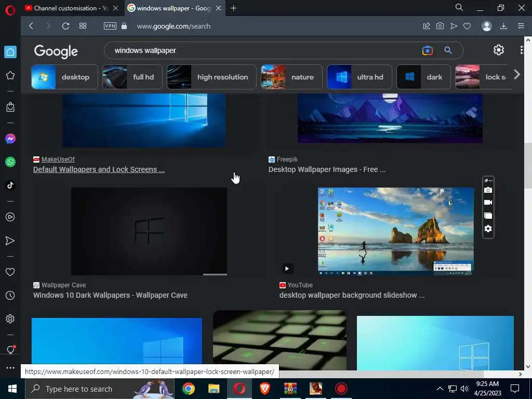Close the Channel customisation tab

pos(116,8)
